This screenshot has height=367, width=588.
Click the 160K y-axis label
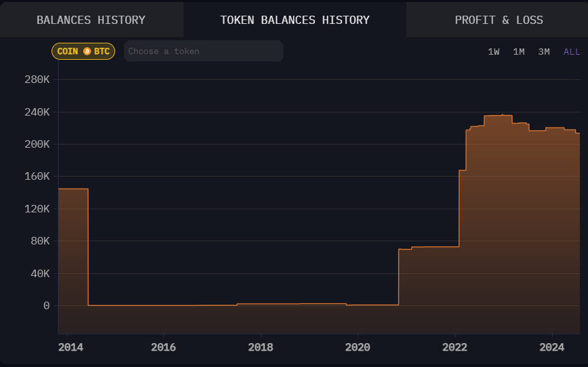pos(37,176)
